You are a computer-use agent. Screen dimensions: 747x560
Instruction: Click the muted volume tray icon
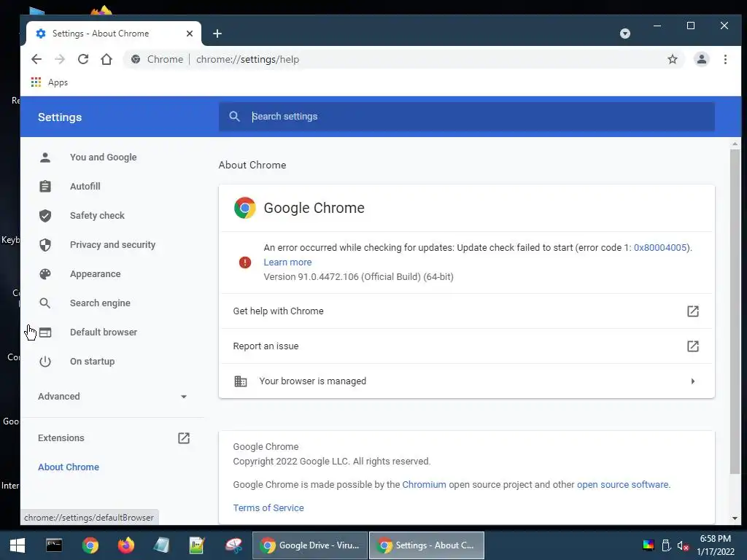683,545
